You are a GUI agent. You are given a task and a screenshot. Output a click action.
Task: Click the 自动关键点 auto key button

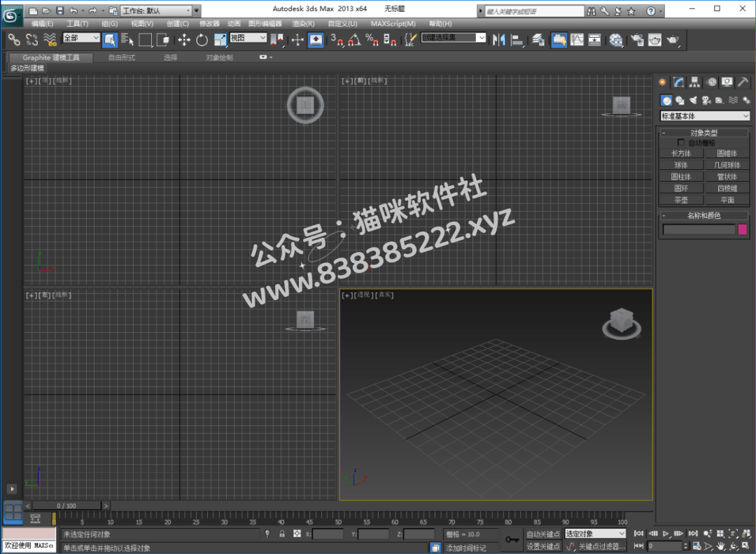[x=543, y=534]
